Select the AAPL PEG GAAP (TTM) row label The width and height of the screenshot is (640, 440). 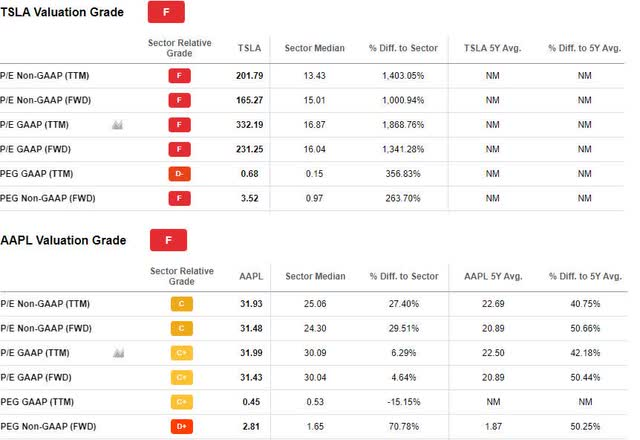[x=37, y=402]
